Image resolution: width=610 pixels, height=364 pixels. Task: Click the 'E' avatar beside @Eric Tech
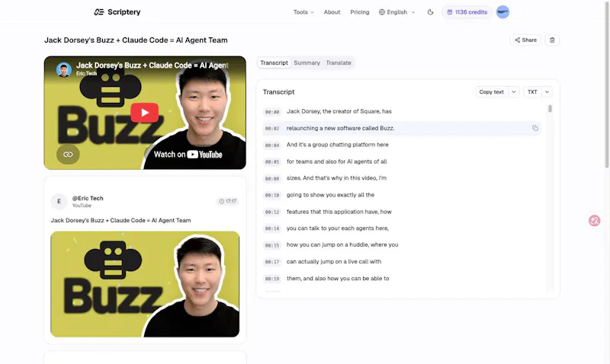(x=59, y=201)
